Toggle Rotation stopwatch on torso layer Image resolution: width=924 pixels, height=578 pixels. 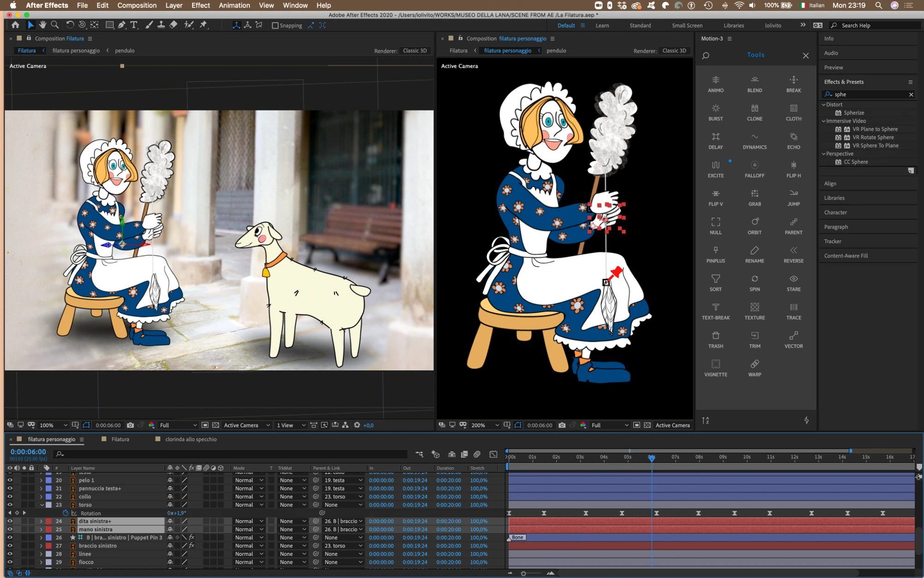(x=65, y=513)
